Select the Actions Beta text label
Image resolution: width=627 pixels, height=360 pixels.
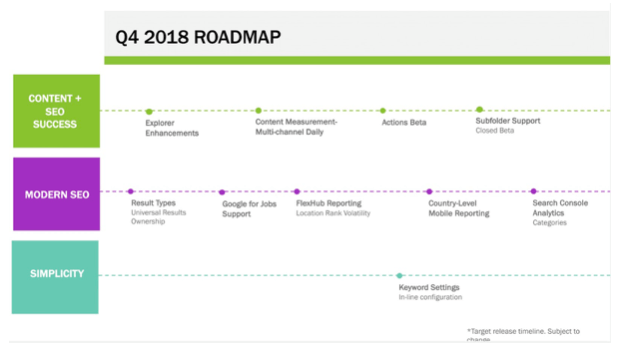(404, 122)
